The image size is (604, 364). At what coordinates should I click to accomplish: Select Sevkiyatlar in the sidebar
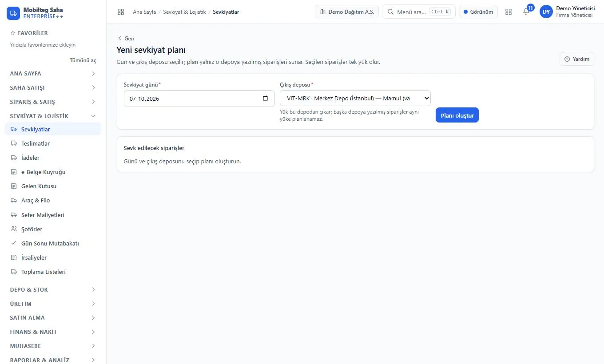point(53,129)
